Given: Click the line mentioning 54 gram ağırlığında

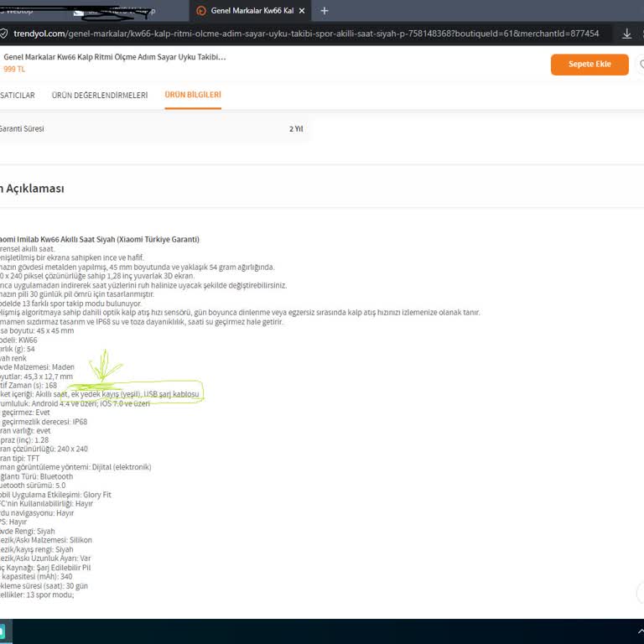Looking at the screenshot, I should pos(138,267).
